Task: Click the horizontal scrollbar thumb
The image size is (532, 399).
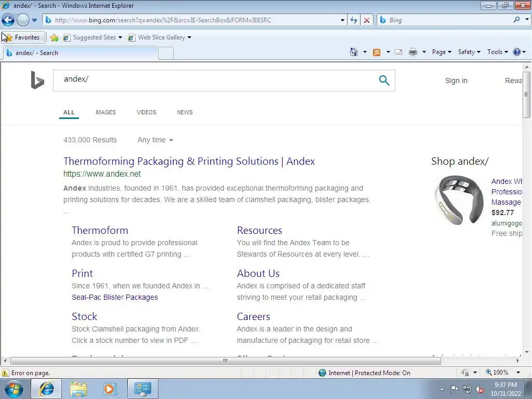Action: click(x=225, y=361)
